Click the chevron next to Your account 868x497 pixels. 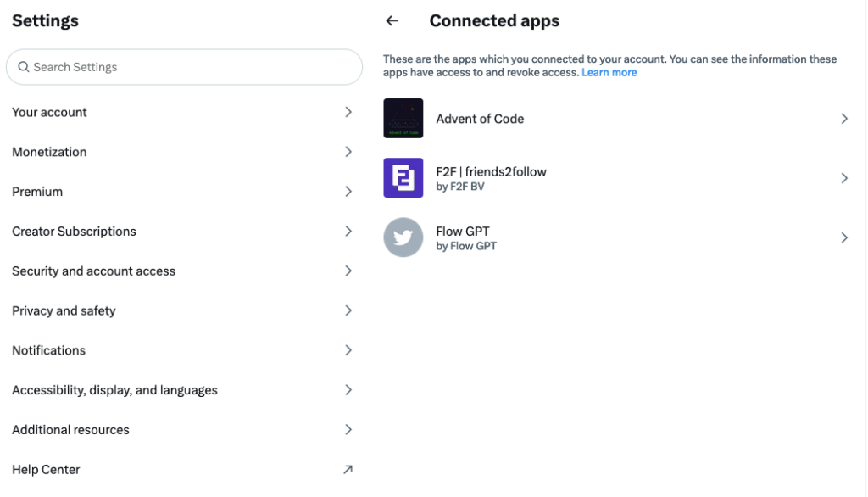tap(348, 112)
